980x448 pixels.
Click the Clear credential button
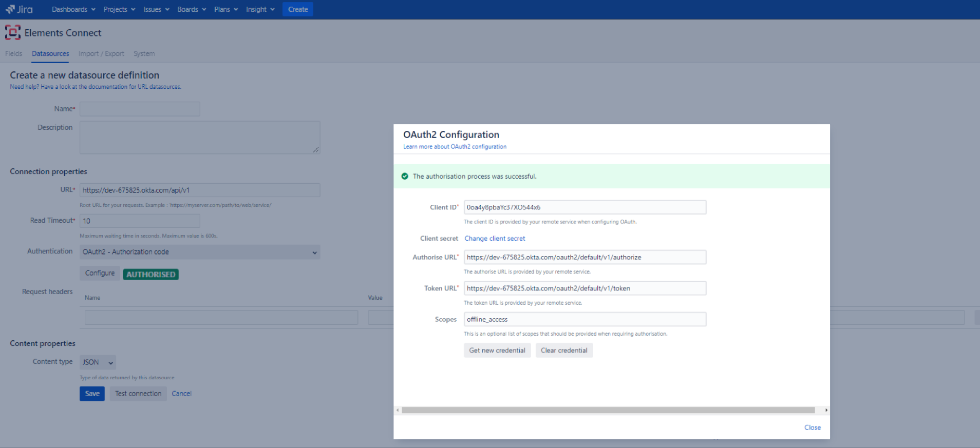(x=564, y=350)
